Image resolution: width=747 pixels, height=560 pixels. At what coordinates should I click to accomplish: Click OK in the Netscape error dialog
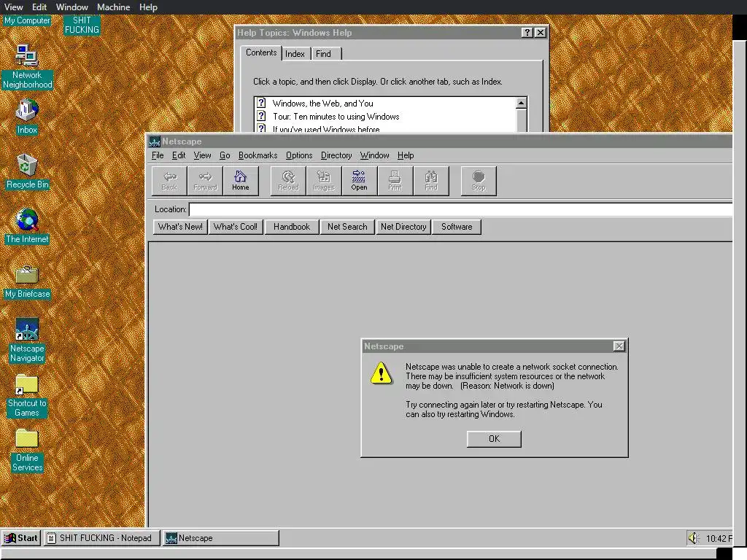pyautogui.click(x=494, y=439)
